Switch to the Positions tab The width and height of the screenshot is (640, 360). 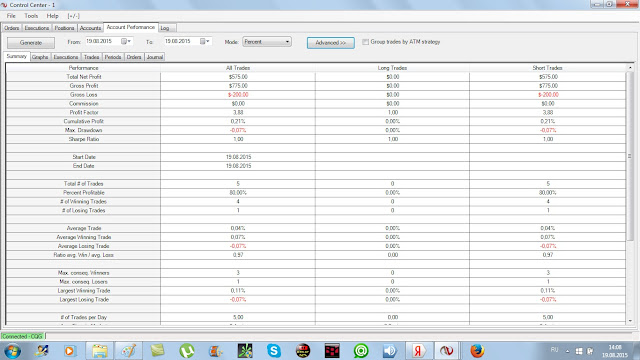click(x=64, y=28)
